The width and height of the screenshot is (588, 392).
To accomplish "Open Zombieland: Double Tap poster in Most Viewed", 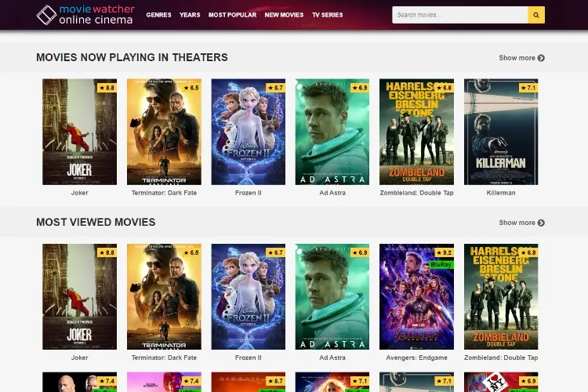I will [x=501, y=296].
